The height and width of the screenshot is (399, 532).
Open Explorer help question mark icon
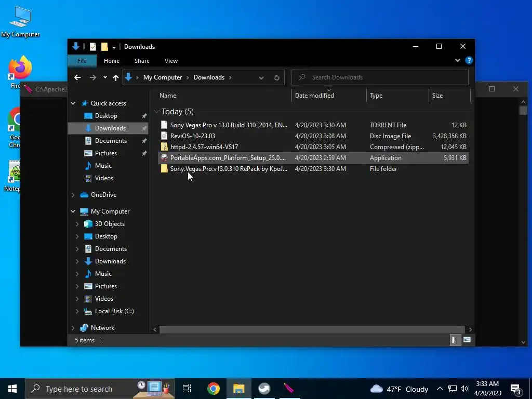(x=469, y=60)
